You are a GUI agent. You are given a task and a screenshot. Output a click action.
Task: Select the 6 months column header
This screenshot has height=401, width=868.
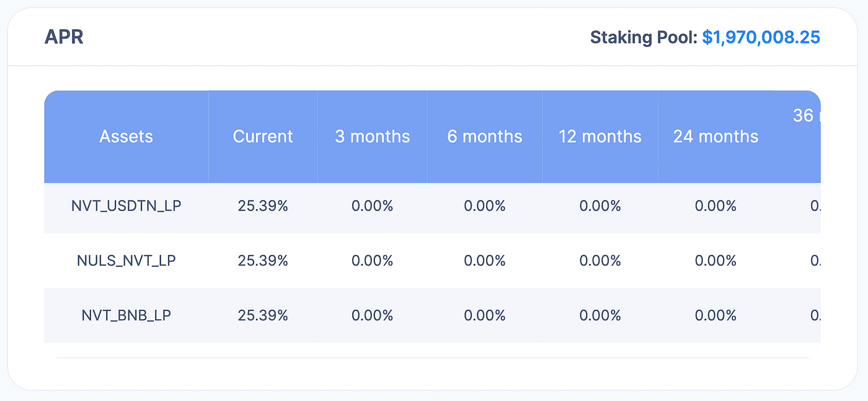(x=485, y=137)
